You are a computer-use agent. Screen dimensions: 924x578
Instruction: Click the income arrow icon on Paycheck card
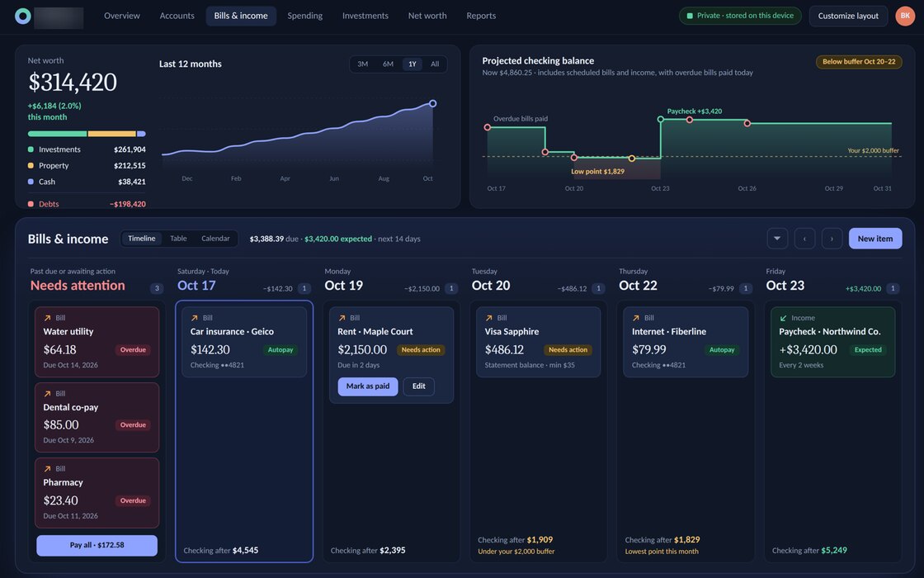coord(783,318)
